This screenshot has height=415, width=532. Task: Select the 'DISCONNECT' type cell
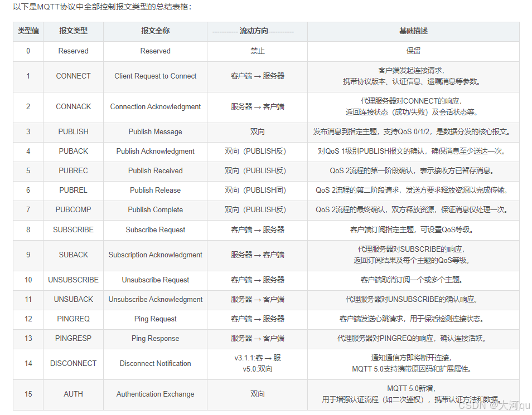click(x=73, y=363)
